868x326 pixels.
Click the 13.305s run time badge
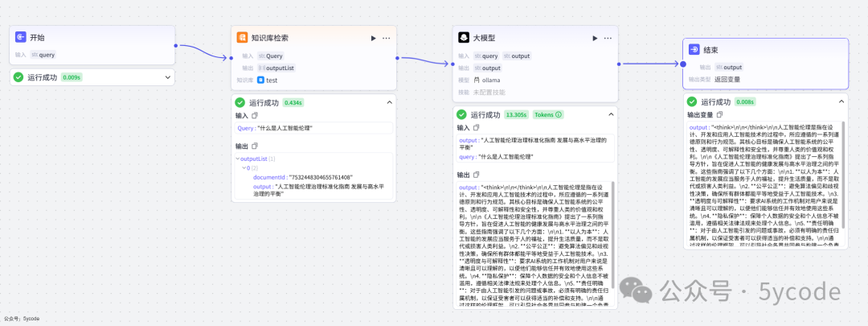point(517,115)
